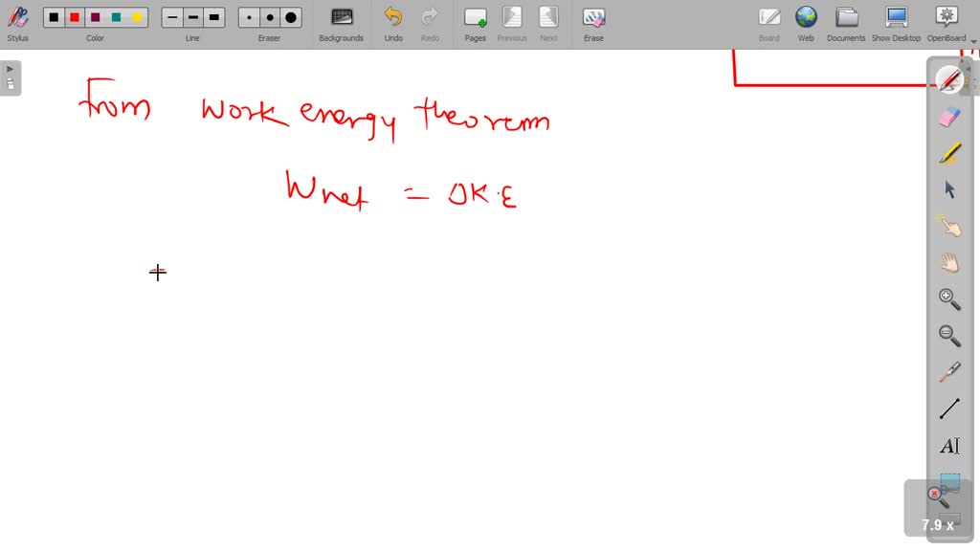Screen dimensions: 980x551
Task: Activate the hand scroll page tool
Action: tap(949, 262)
